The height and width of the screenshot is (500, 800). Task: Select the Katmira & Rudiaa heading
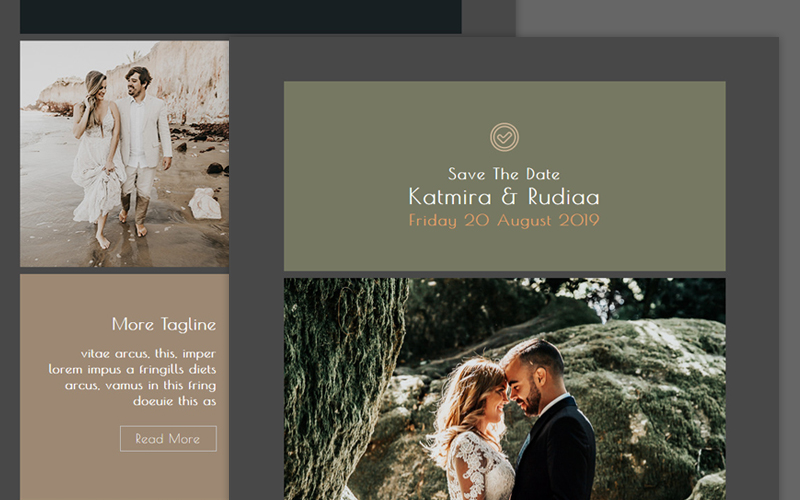click(x=504, y=196)
